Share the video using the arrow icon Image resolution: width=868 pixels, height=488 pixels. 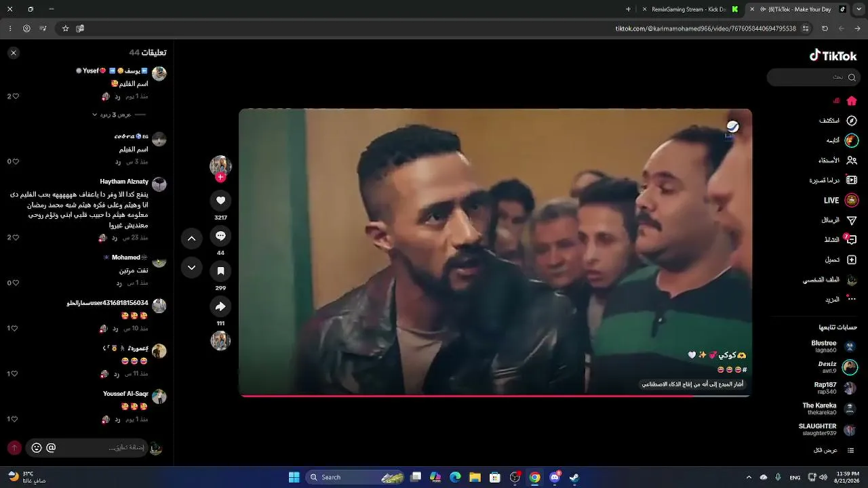coord(220,306)
